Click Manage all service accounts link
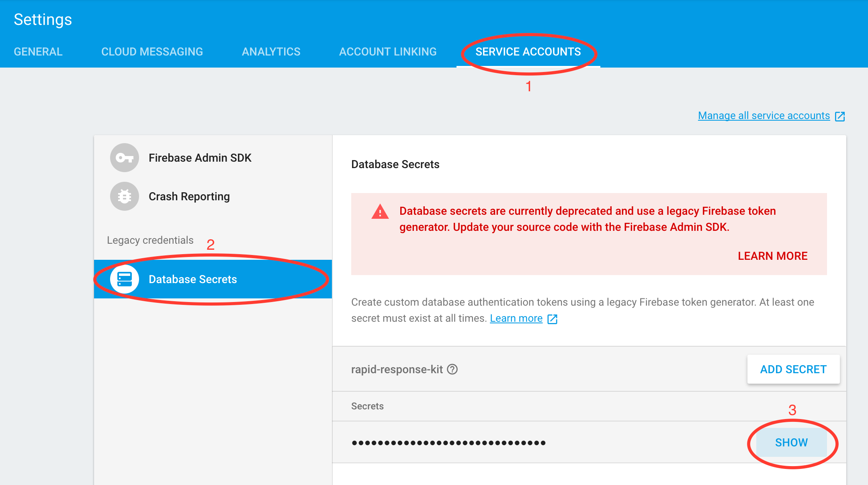868x485 pixels. (766, 115)
